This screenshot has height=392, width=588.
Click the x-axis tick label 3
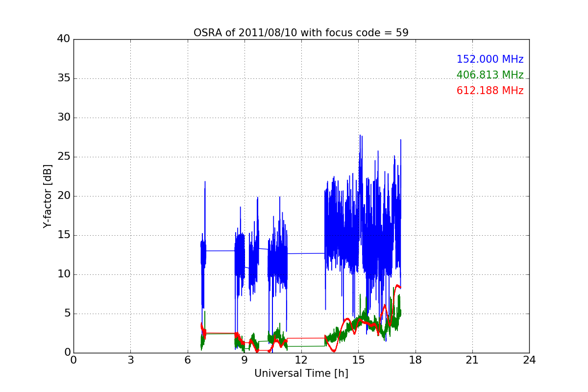pos(130,360)
